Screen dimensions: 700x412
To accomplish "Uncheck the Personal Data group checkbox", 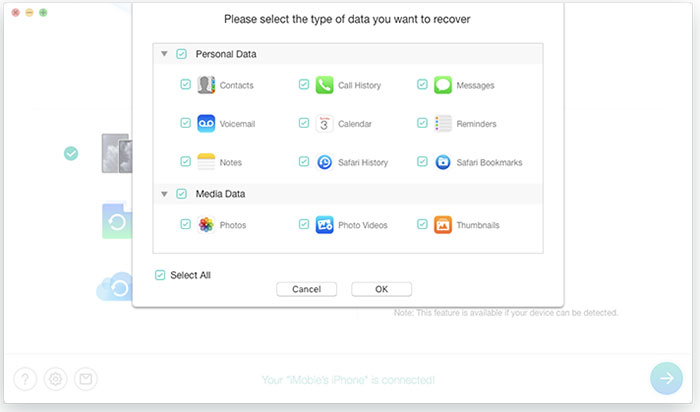I will click(x=181, y=54).
